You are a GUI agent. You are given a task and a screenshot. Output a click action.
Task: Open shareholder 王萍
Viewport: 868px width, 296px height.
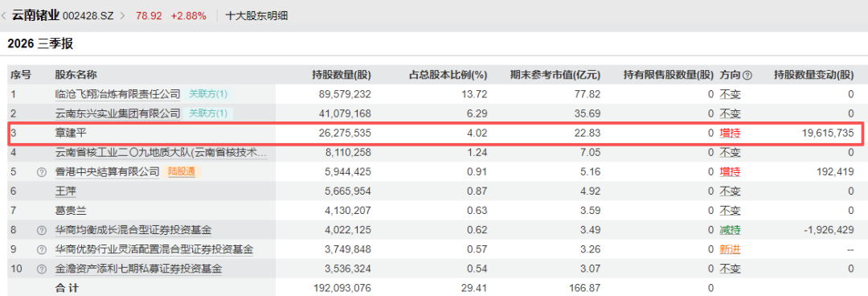65,191
